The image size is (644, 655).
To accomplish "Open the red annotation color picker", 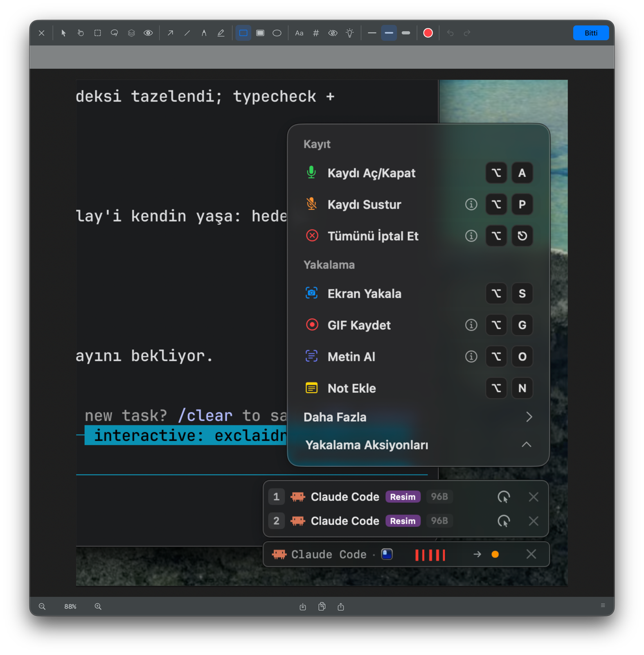I will coord(428,33).
